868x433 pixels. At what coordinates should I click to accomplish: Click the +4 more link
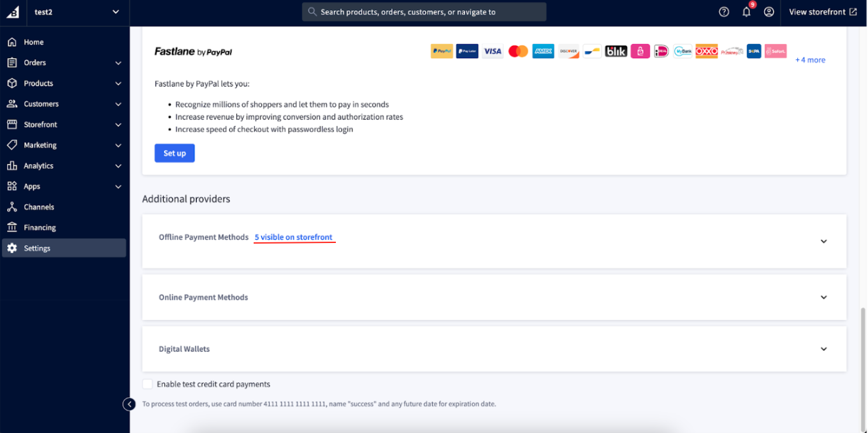(810, 60)
